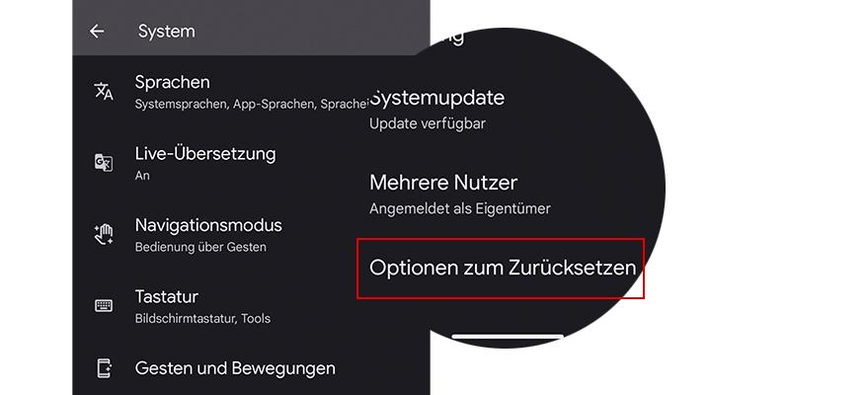Open the Sprachen settings entry
Image resolution: width=868 pixels, height=395 pixels.
(x=232, y=91)
